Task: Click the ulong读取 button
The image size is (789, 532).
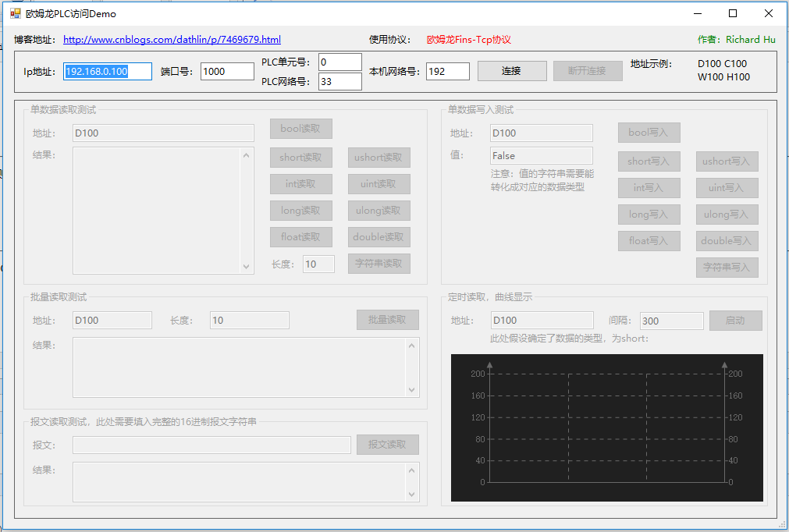Action: 379,211
